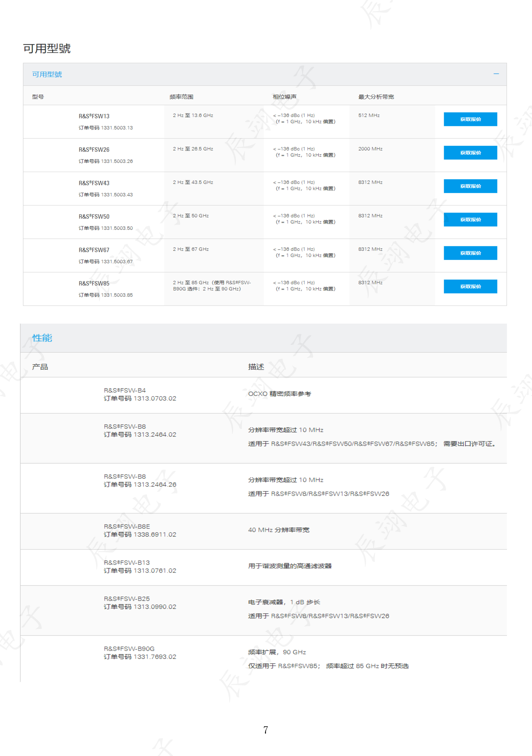
Task: Select option R&S®FSW-B25
Action: (x=127, y=599)
